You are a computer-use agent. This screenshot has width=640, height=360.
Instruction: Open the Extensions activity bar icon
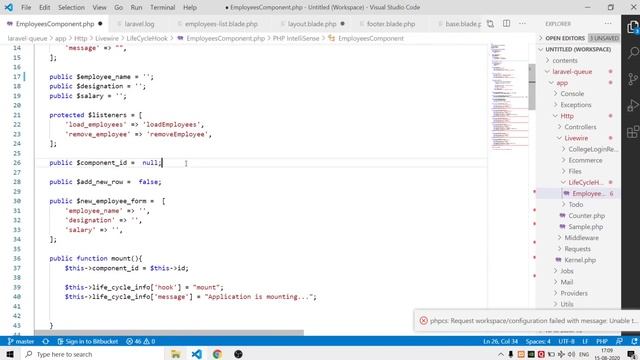point(633,132)
